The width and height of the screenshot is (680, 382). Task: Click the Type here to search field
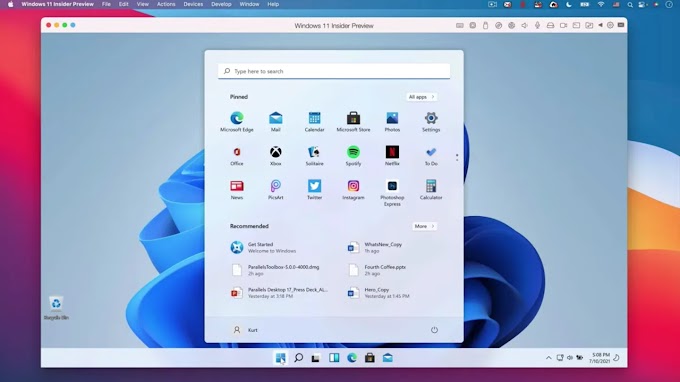(334, 71)
